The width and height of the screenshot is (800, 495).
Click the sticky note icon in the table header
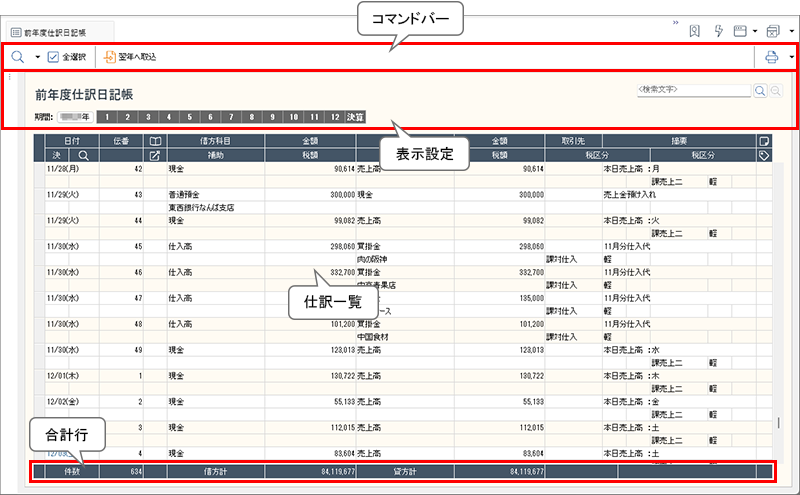pos(764,141)
